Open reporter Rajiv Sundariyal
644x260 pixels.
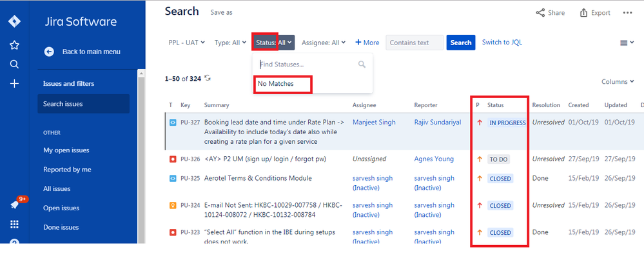tap(438, 123)
